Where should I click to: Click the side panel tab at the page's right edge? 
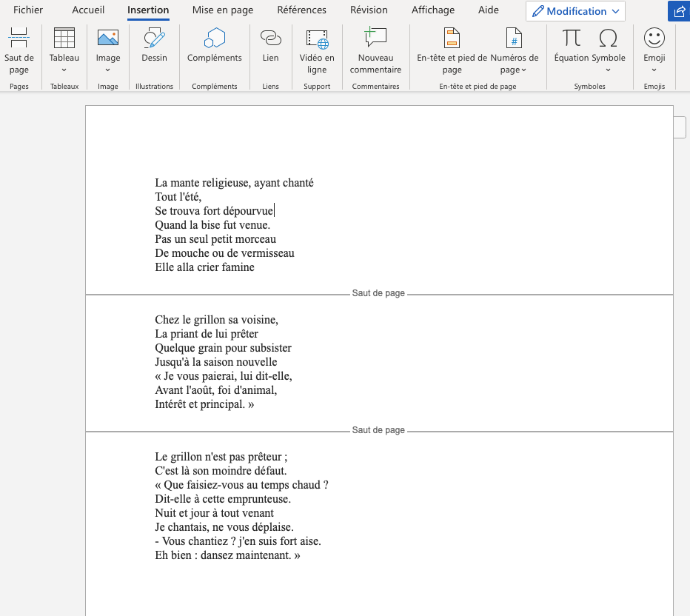coord(680,127)
